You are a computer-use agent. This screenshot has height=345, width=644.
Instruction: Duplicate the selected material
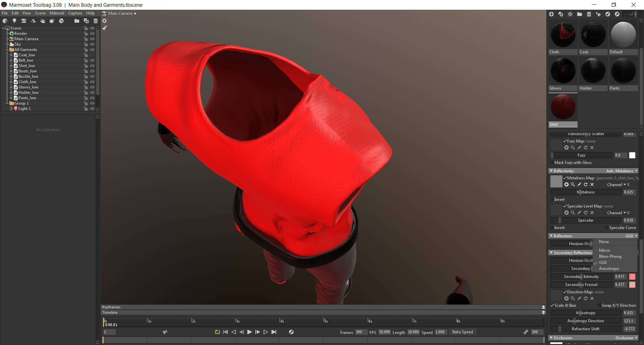[561, 14]
